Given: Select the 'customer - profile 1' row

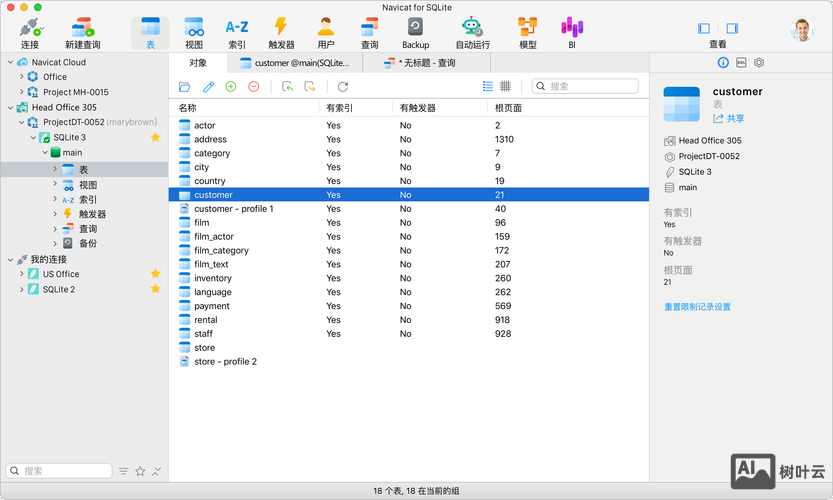Looking at the screenshot, I should [409, 209].
